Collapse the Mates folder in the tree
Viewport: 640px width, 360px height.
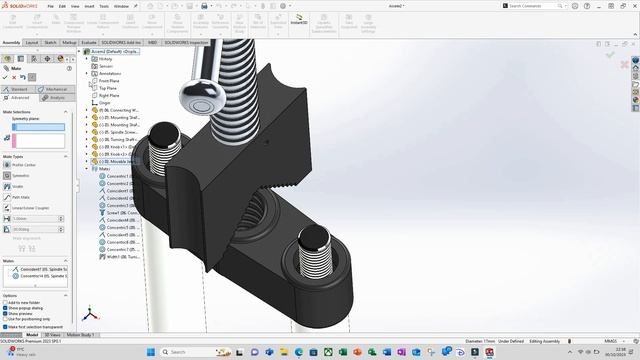pyautogui.click(x=87, y=169)
